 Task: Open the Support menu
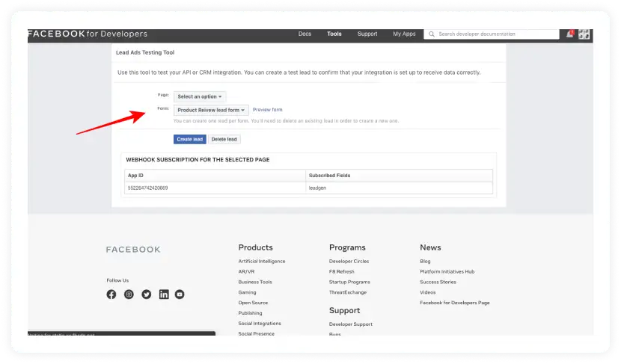coord(367,34)
